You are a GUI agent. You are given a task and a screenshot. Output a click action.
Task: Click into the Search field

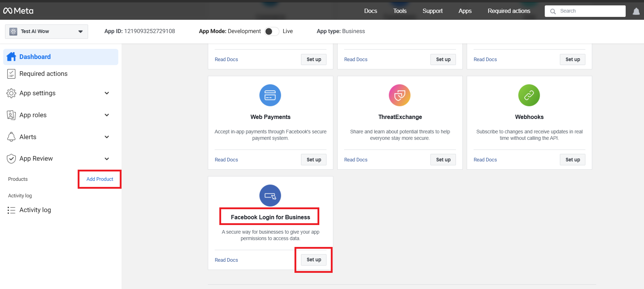pos(585,11)
